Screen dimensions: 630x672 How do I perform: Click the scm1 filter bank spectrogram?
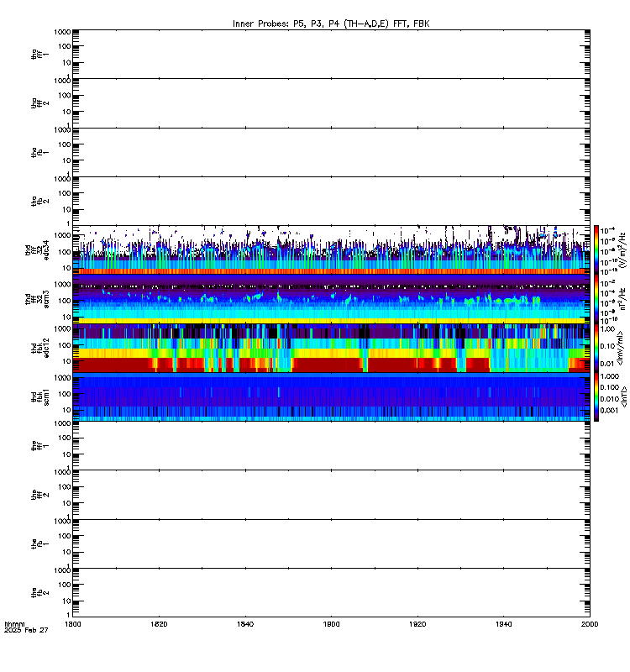[x=331, y=396]
